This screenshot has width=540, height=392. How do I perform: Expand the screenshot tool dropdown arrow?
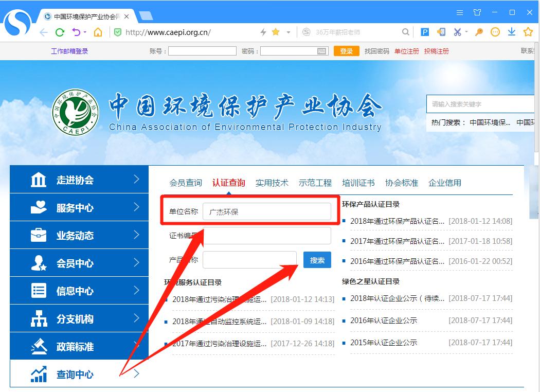tap(466, 32)
